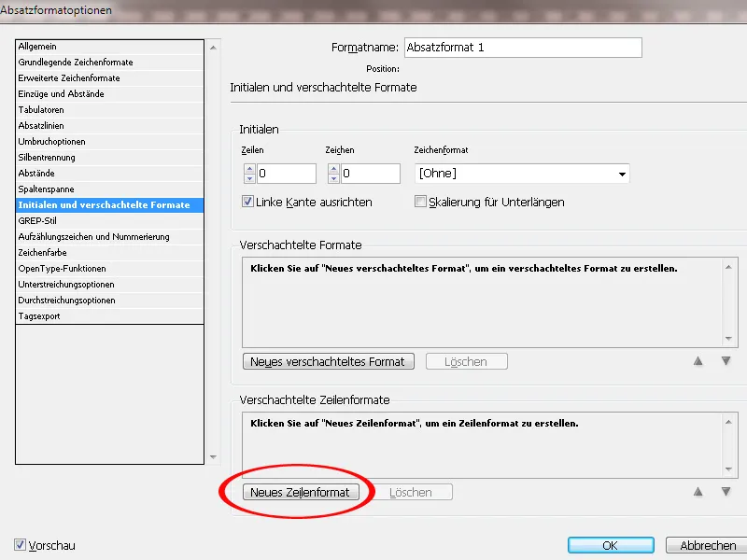Click the Neues Zeilenformat button
The width and height of the screenshot is (747, 560).
click(x=301, y=492)
